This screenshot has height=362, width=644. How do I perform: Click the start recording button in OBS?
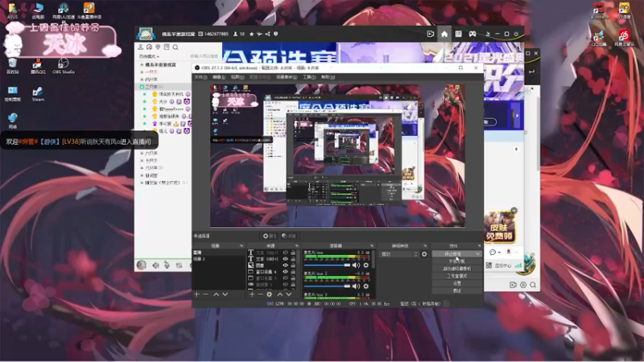point(456,261)
